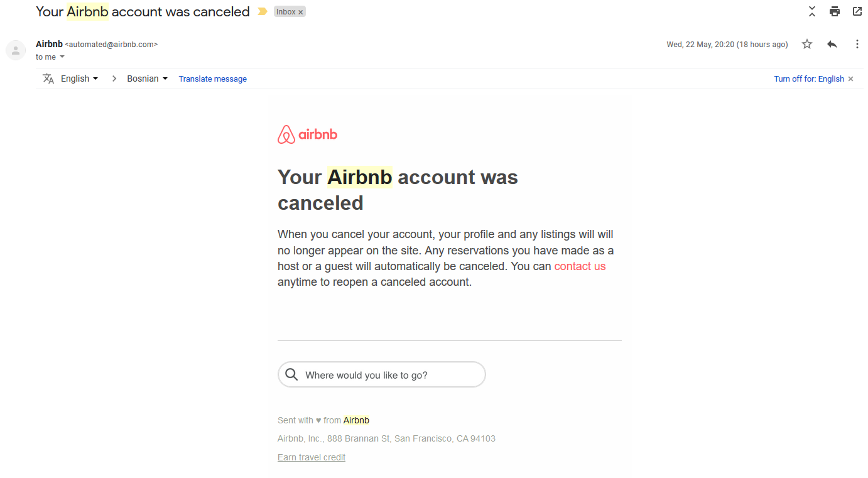Open the three-dot more options menu

coord(857,44)
